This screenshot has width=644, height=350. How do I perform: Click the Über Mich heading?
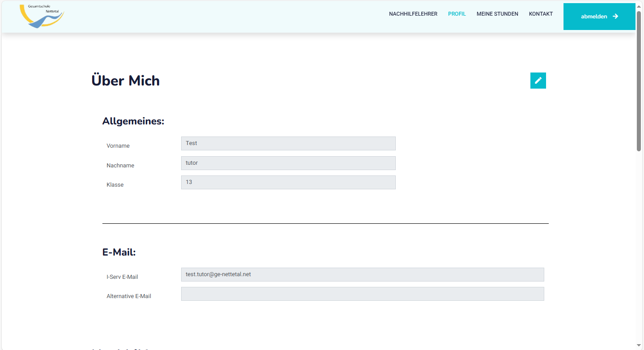click(125, 81)
